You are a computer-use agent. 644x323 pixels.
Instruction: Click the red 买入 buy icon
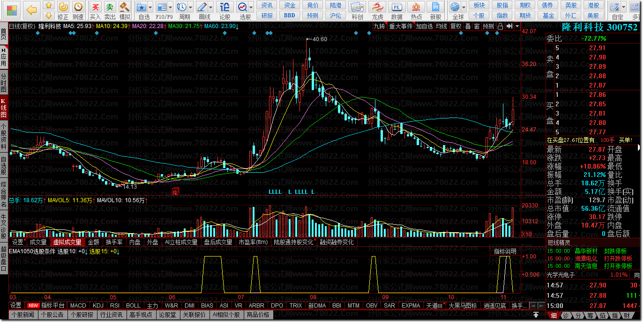95,7
